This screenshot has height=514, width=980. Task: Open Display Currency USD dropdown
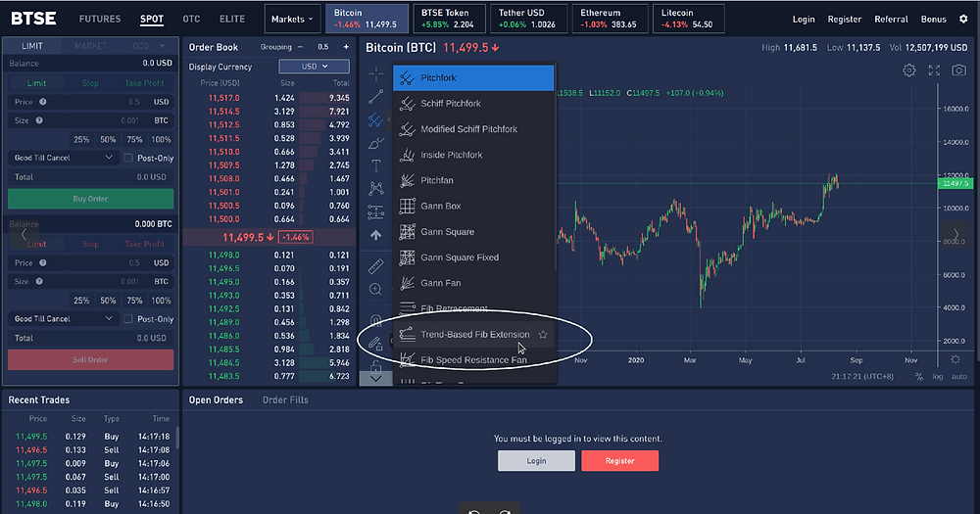tap(314, 67)
